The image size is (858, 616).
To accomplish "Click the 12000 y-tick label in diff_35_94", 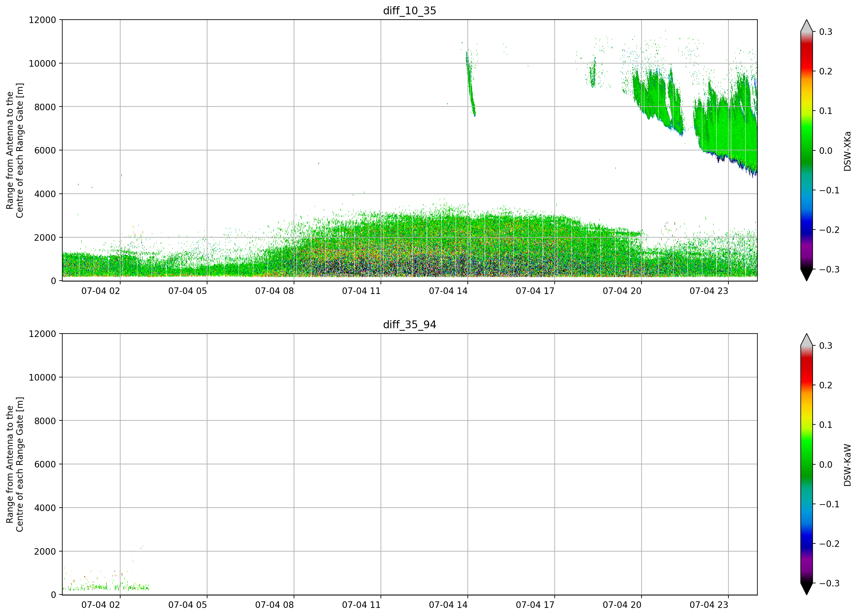I will [x=42, y=334].
